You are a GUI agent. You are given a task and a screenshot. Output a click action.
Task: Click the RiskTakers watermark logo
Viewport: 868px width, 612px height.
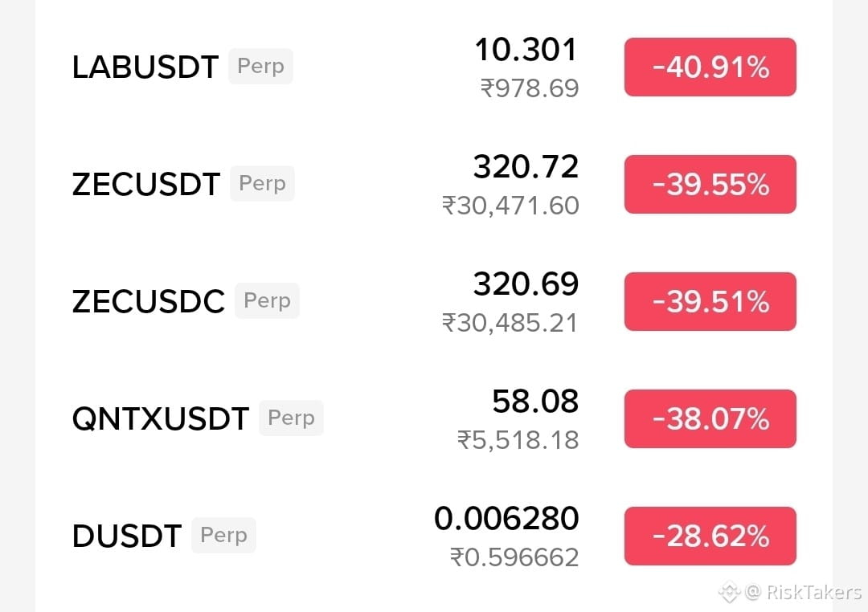[x=729, y=593]
